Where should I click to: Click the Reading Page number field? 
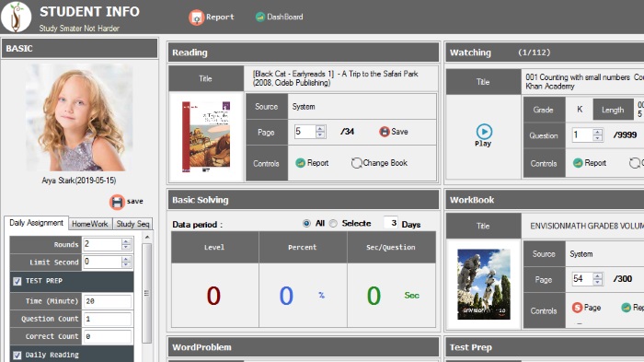(305, 132)
